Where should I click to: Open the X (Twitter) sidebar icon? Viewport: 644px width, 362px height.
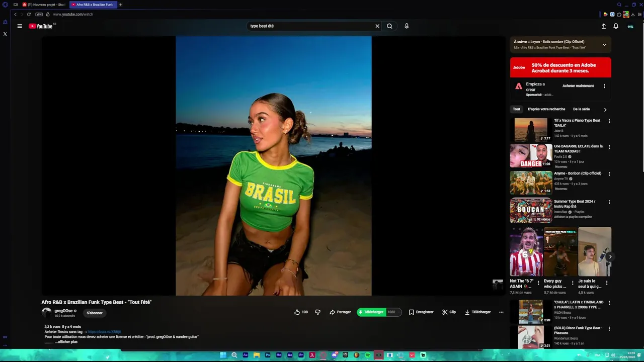pos(5,34)
